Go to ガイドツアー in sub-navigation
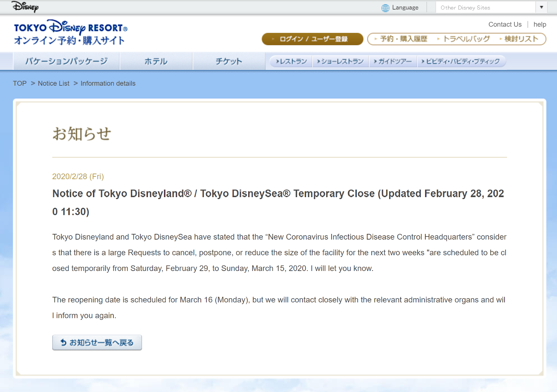557x392 pixels. pos(393,61)
